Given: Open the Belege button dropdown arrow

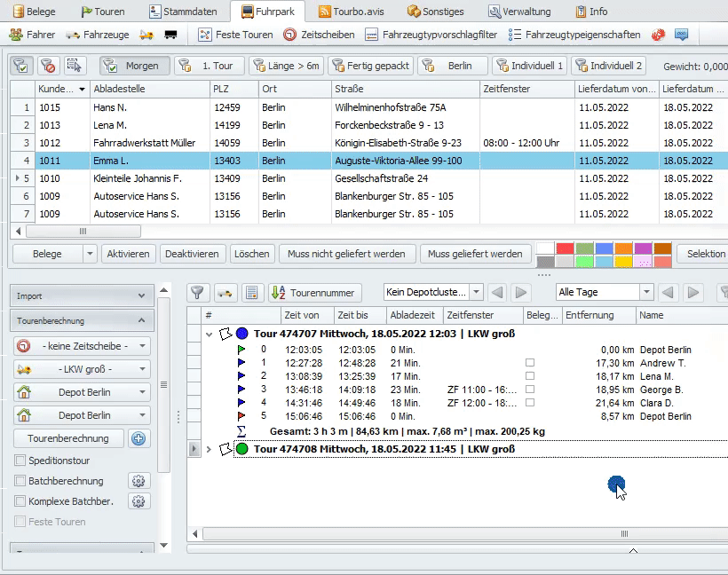Looking at the screenshot, I should click(x=90, y=254).
